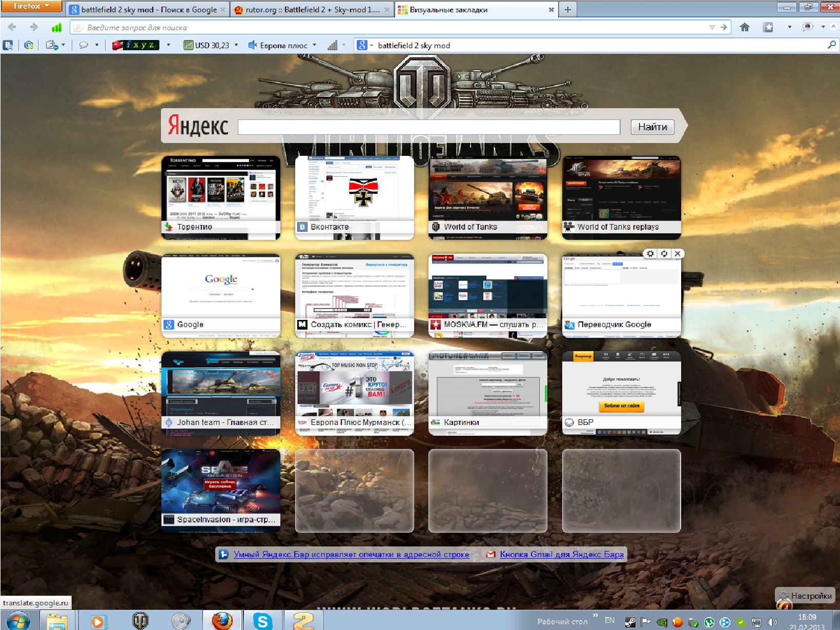Open the Home page
This screenshot has height=630, width=840.
point(745,27)
